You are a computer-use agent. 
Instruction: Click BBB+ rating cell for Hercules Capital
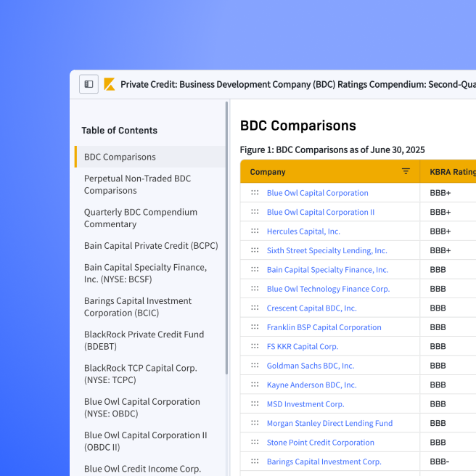click(440, 231)
